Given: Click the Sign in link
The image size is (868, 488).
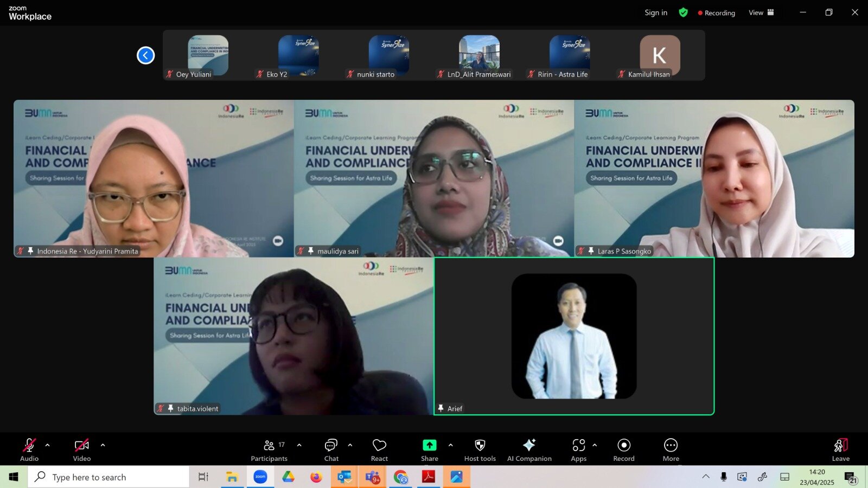Looking at the screenshot, I should [x=656, y=12].
